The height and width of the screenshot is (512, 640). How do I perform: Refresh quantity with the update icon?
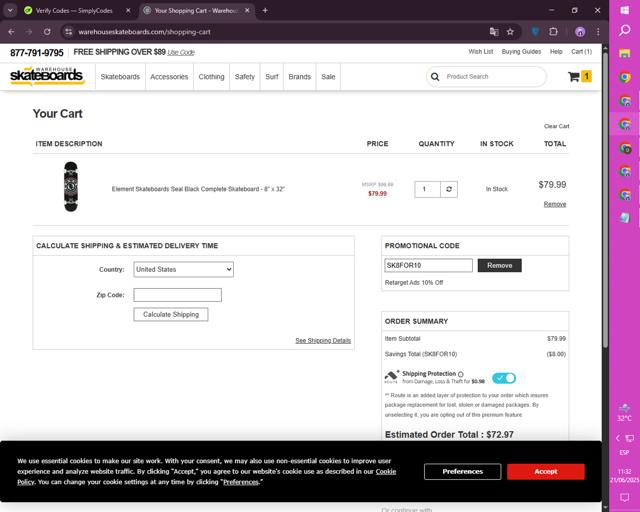point(449,189)
